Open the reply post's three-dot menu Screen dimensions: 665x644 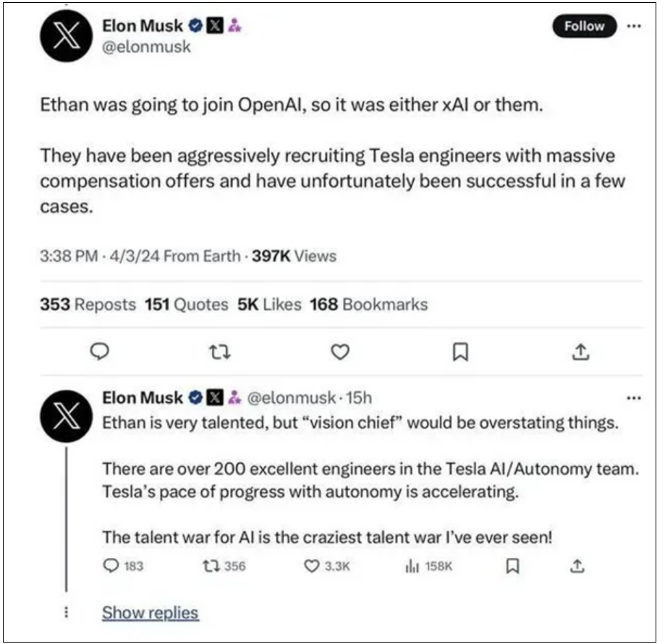634,398
